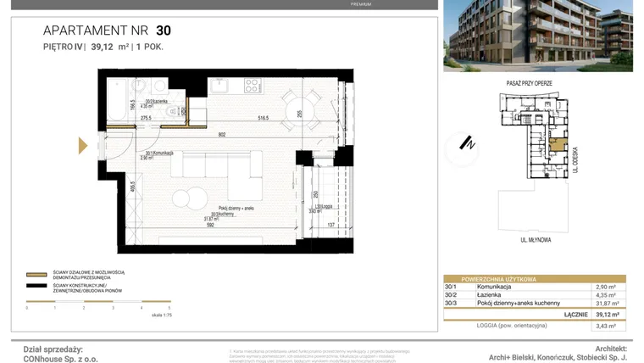Image resolution: width=644 pixels, height=363 pixels.
Task: Click the '31,87 m²' value
Action: tap(607, 304)
